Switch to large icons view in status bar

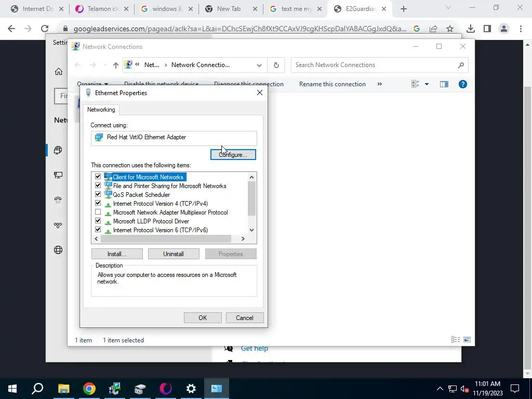pos(467,340)
